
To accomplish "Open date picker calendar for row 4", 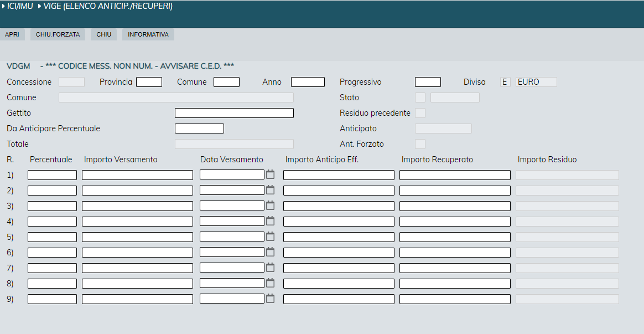I will pyautogui.click(x=270, y=221).
